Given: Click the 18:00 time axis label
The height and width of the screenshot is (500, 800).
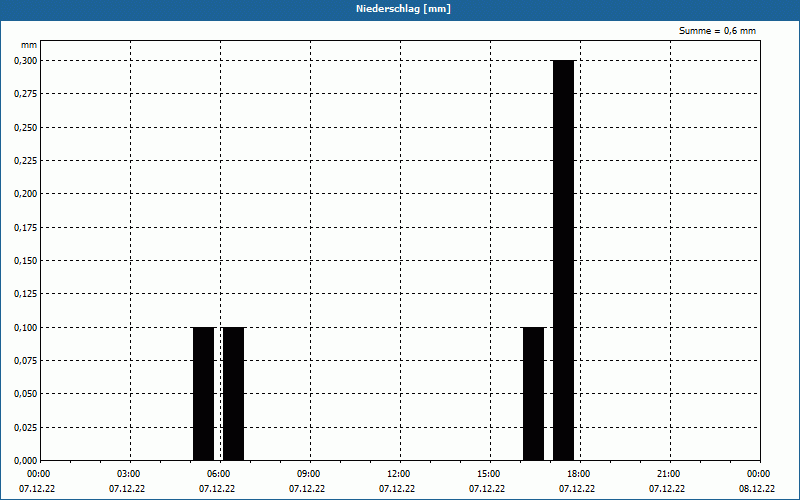Looking at the screenshot, I should (x=579, y=474).
